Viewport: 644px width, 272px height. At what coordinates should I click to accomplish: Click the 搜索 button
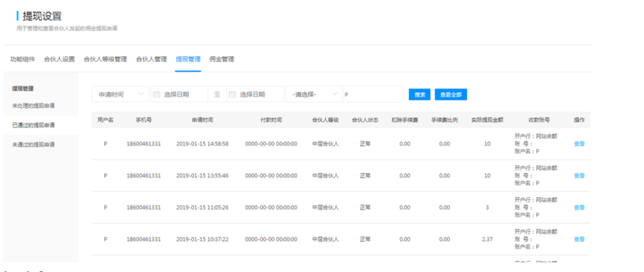[419, 94]
